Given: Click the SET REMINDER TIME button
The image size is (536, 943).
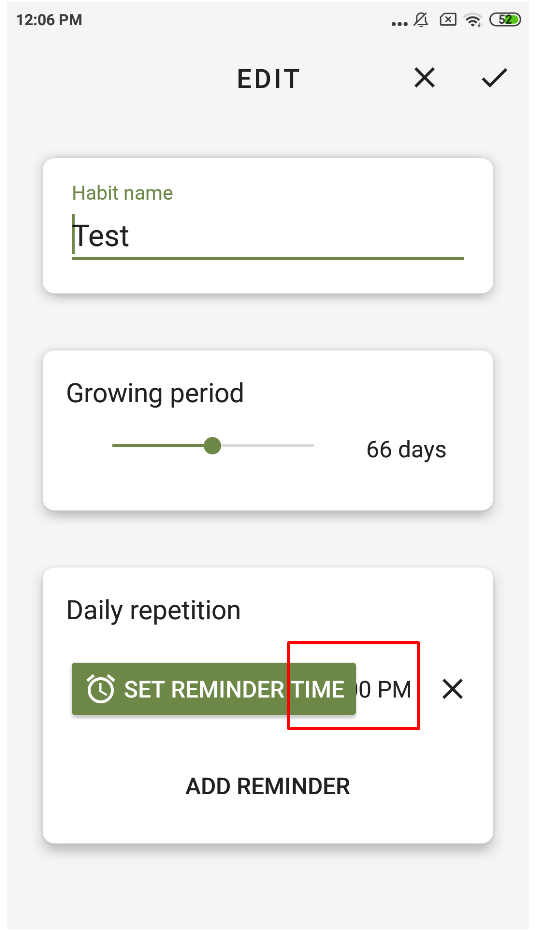Looking at the screenshot, I should tap(214, 689).
